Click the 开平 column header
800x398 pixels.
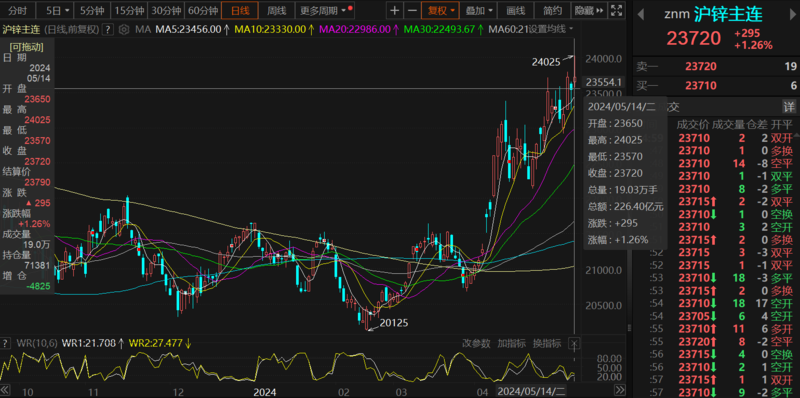coord(782,124)
